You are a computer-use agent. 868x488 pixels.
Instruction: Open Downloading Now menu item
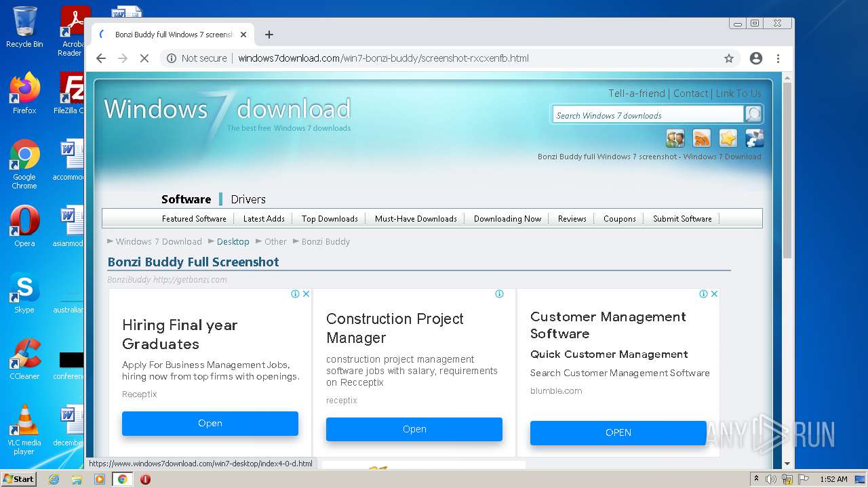point(507,219)
